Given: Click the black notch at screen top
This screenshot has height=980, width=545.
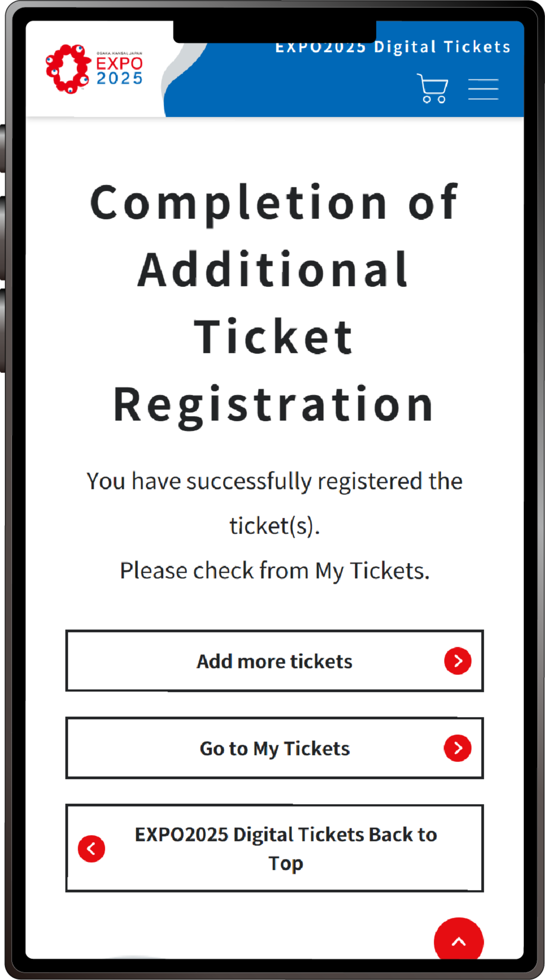Looking at the screenshot, I should (x=274, y=32).
